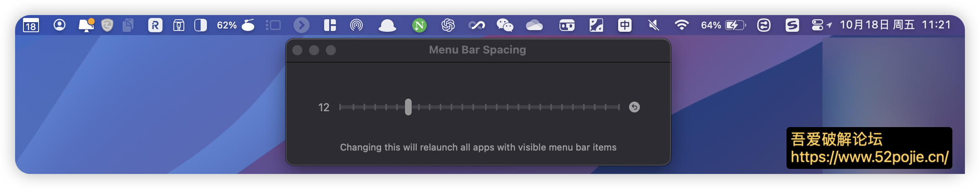The width and height of the screenshot is (980, 189).
Task: Click the green N menu bar icon
Action: (419, 26)
